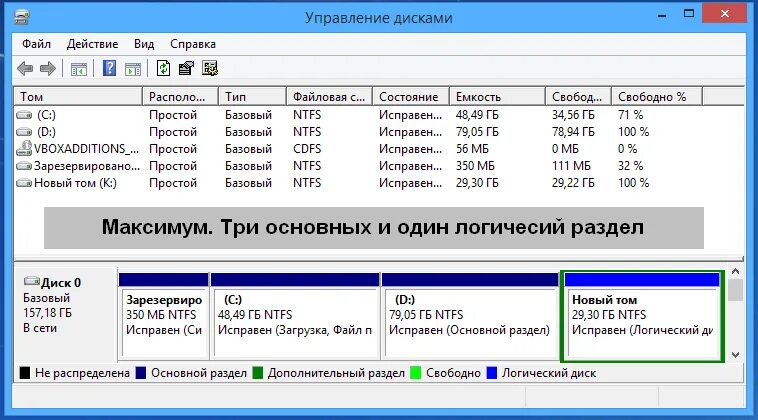
Task: Click the Refresh toolbar icon
Action: pyautogui.click(x=163, y=68)
